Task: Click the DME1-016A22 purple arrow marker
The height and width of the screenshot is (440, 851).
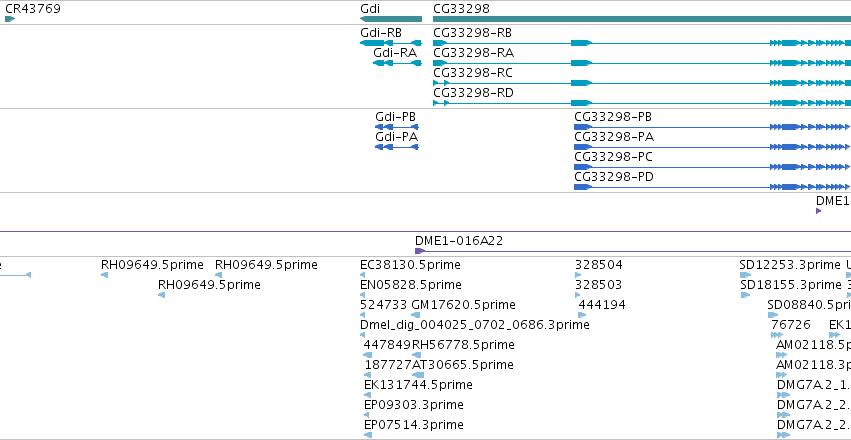Action: (419, 251)
